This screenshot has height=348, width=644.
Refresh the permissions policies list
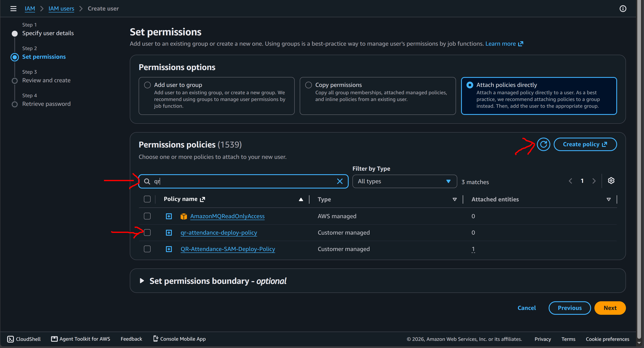tap(544, 144)
